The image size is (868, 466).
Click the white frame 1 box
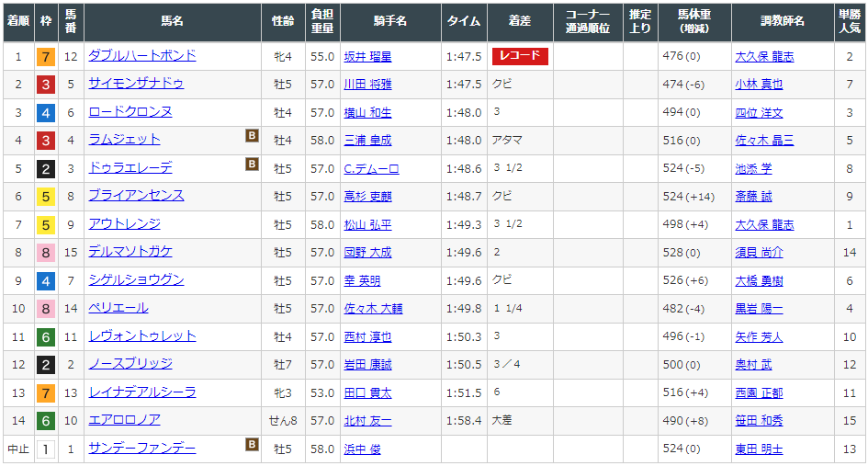(x=45, y=449)
